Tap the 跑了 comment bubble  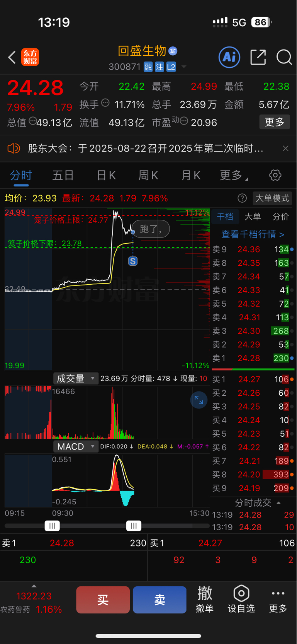[x=151, y=229]
